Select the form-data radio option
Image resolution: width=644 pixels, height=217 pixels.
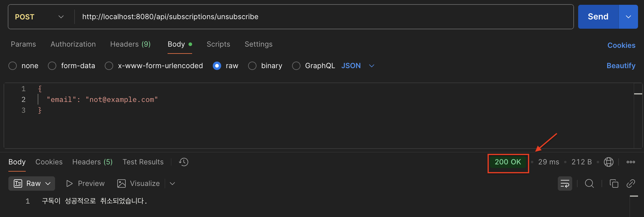(x=52, y=66)
